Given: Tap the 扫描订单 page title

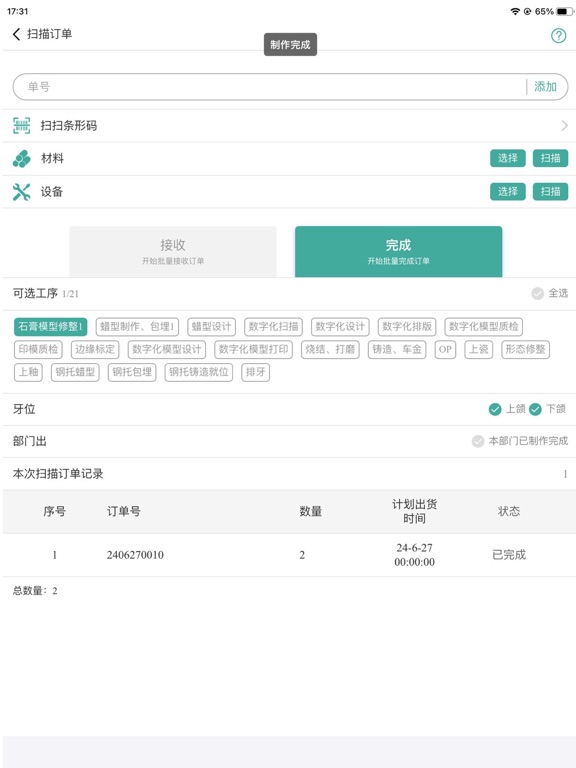Looking at the screenshot, I should (x=49, y=34).
